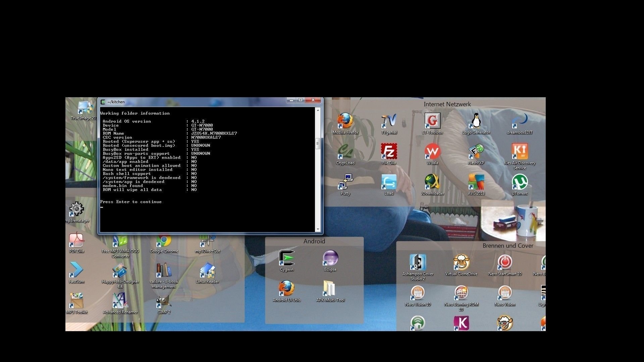Click the ~/kitchen window title bar text
The width and height of the screenshot is (644, 362).
(x=116, y=102)
